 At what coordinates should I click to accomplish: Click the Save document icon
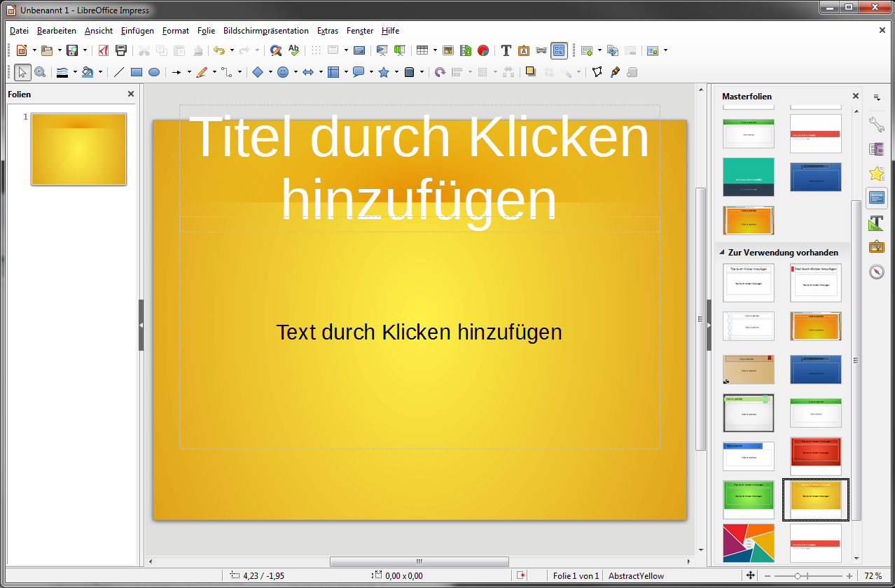[72, 50]
